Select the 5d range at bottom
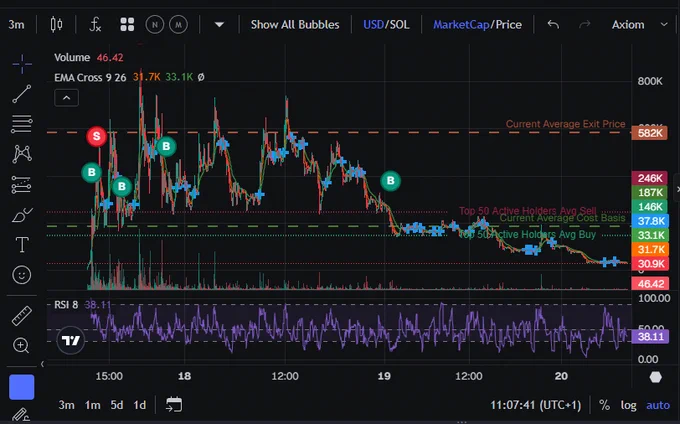This screenshot has width=680, height=424. (x=117, y=405)
